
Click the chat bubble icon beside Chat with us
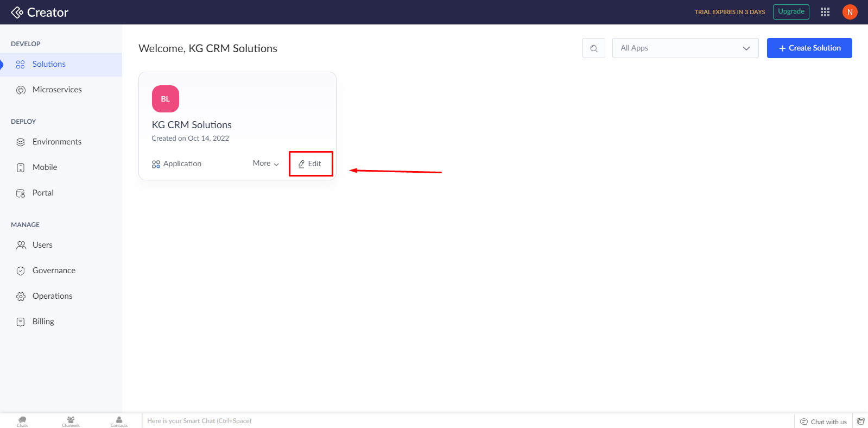(804, 422)
